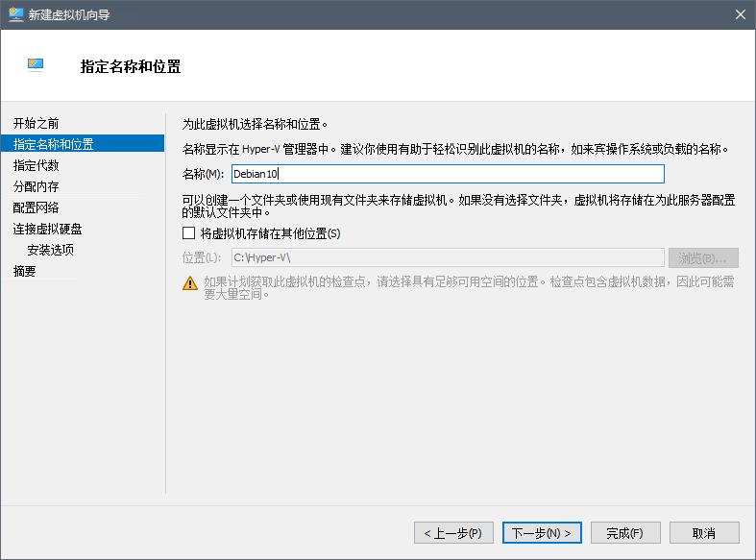Click the 名称 field containing Debian10
This screenshot has width=756, height=560.
[447, 174]
